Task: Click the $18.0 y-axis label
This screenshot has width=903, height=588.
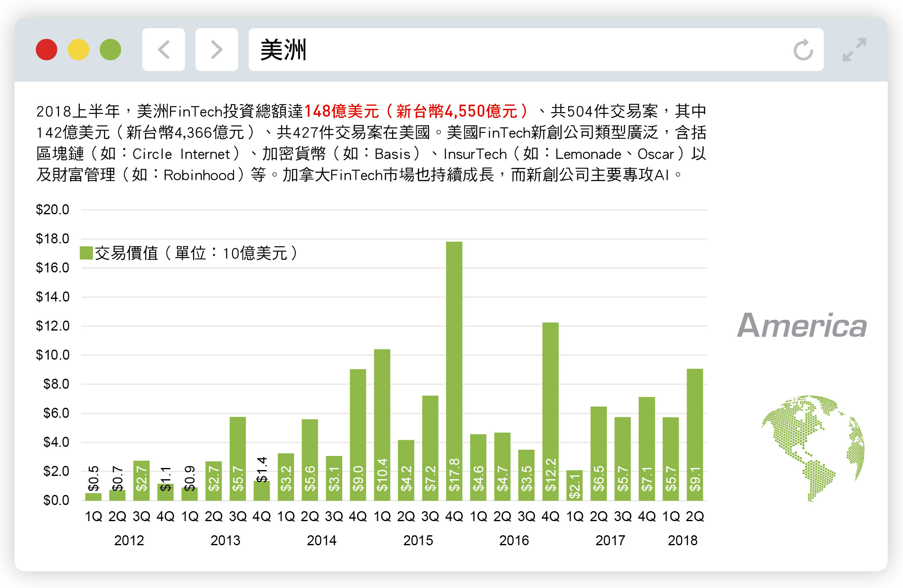Action: pyautogui.click(x=53, y=238)
